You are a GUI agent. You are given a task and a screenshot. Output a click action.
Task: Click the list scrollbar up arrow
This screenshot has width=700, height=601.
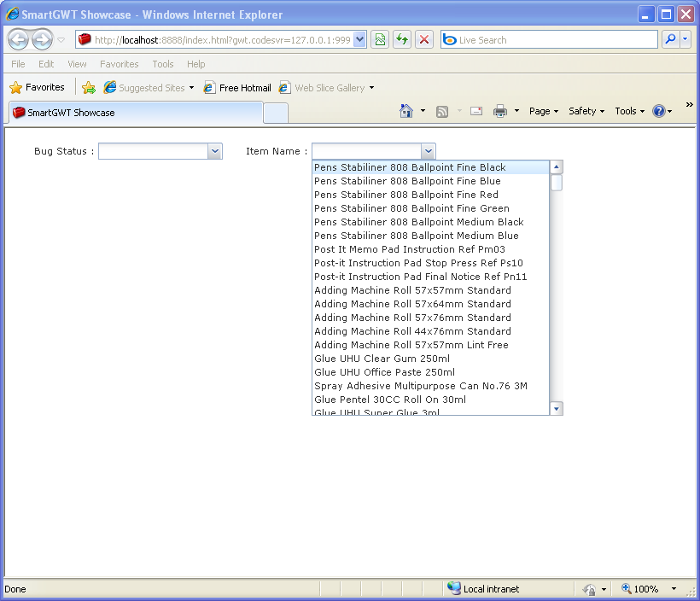click(557, 167)
